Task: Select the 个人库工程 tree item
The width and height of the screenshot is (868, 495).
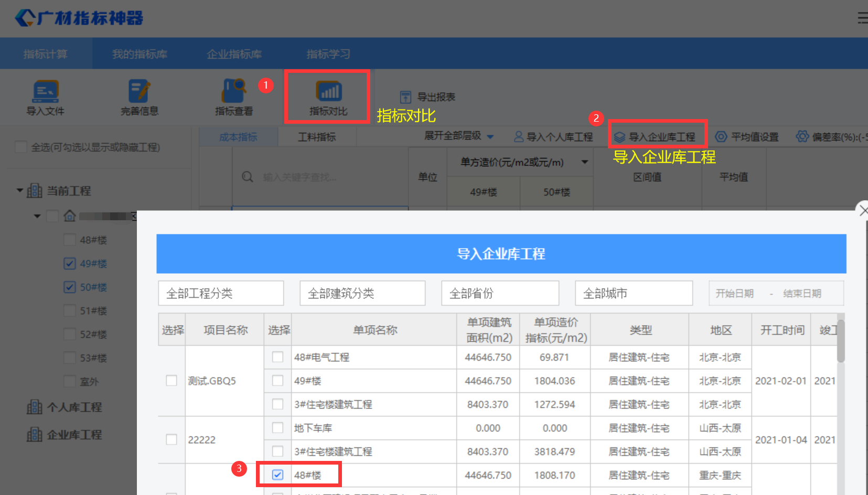Action: pos(74,407)
